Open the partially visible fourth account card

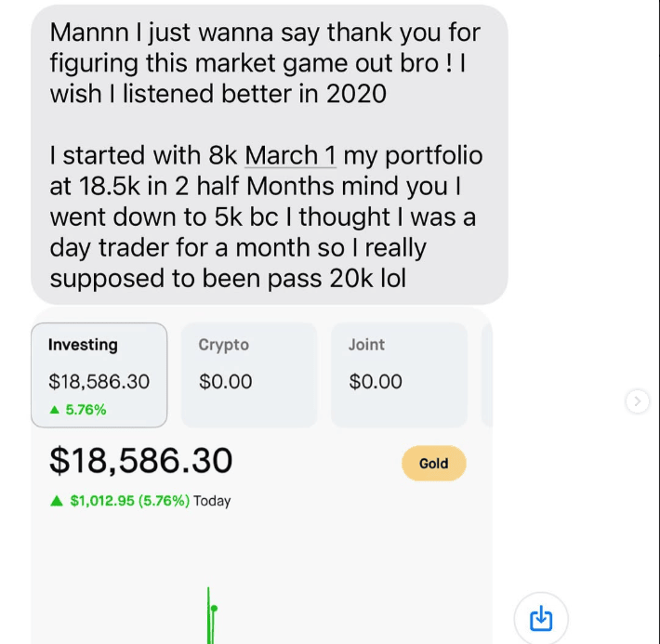pos(486,375)
